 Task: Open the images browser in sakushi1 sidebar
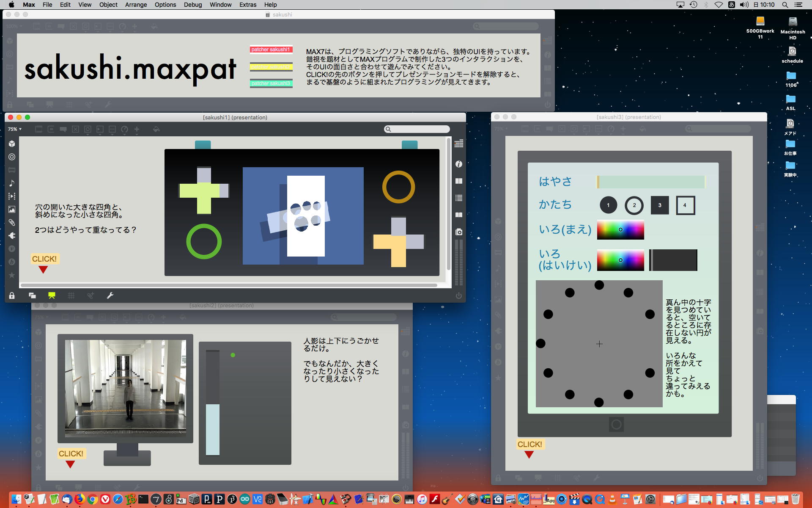click(x=12, y=209)
